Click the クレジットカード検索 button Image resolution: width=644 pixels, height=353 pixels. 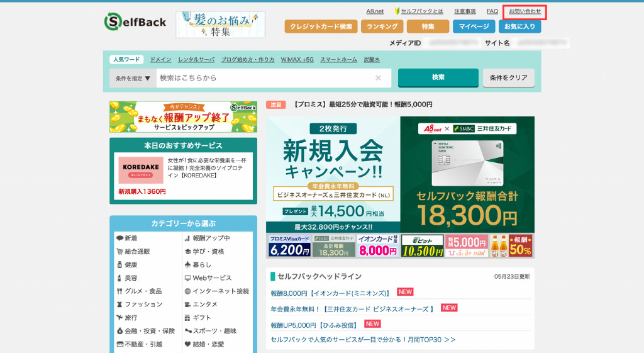[321, 26]
